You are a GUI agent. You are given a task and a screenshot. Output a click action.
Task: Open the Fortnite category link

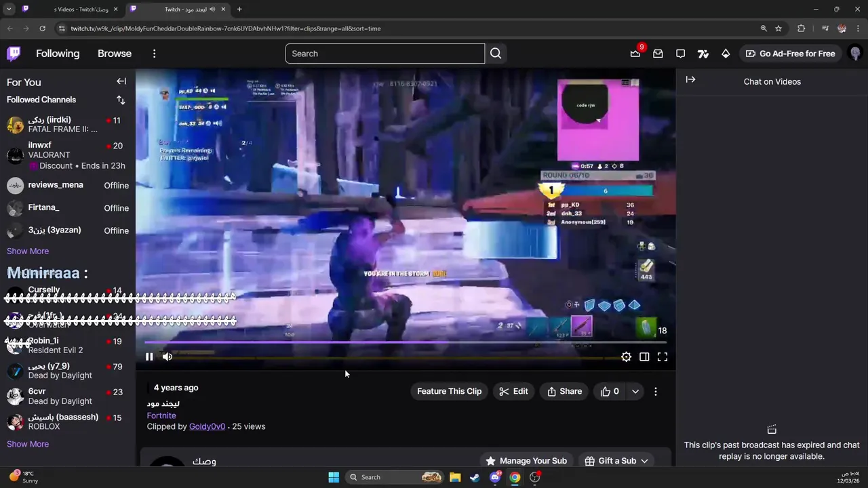click(x=161, y=415)
